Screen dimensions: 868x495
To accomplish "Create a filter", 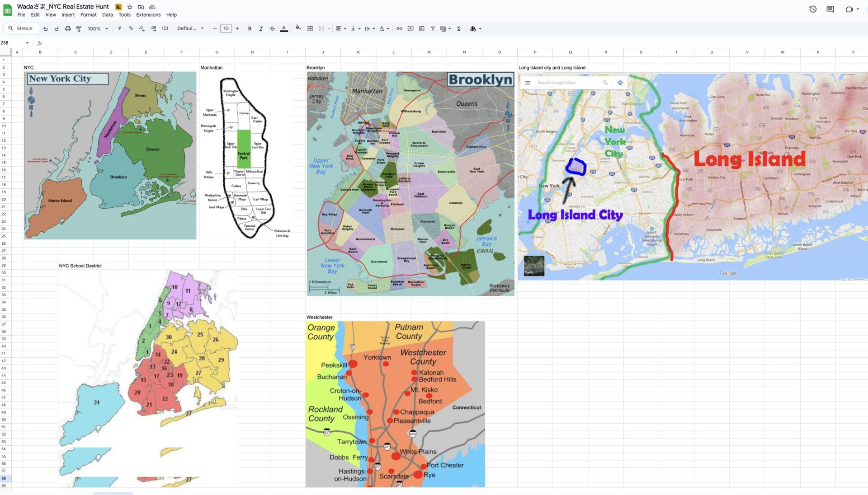I will point(433,28).
